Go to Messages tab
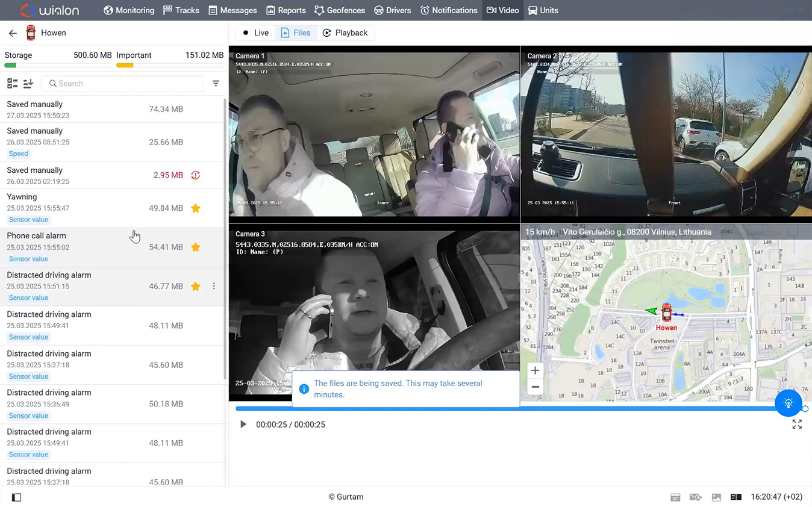The image size is (812, 507). coord(233,10)
